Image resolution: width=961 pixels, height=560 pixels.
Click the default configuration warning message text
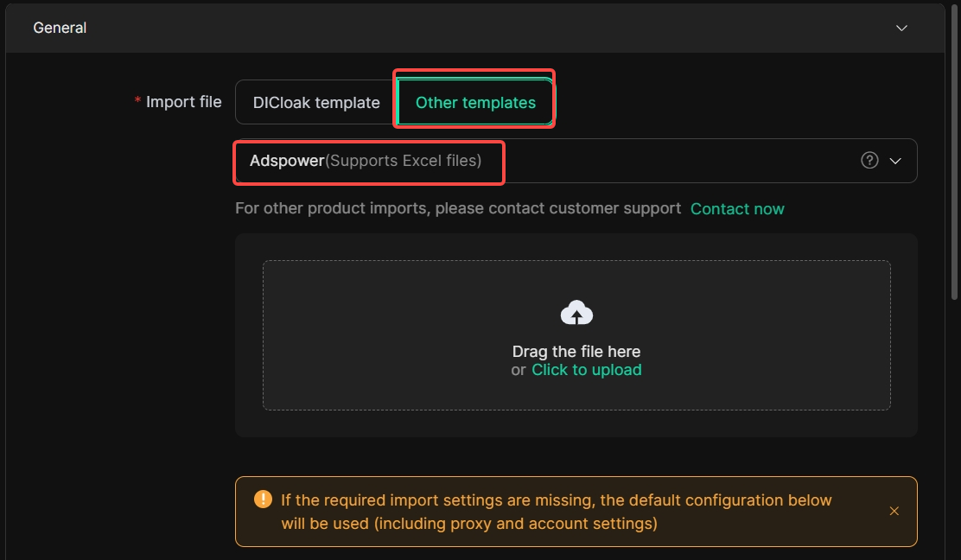(x=557, y=512)
